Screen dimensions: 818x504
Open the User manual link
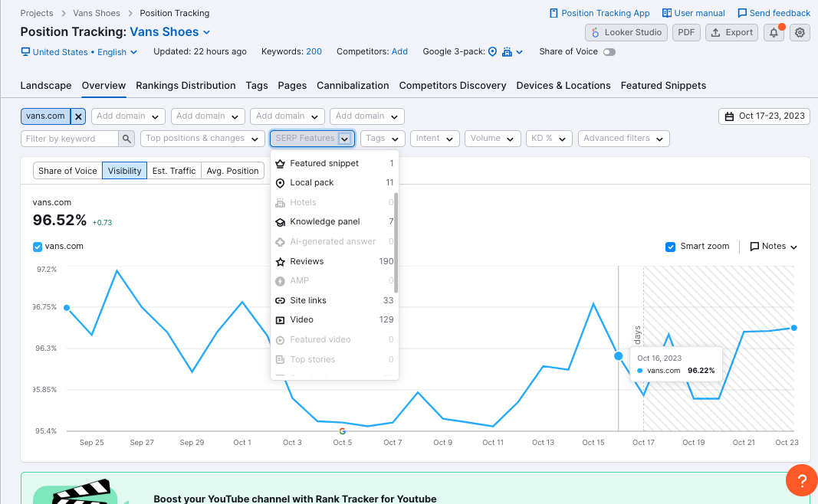point(693,13)
